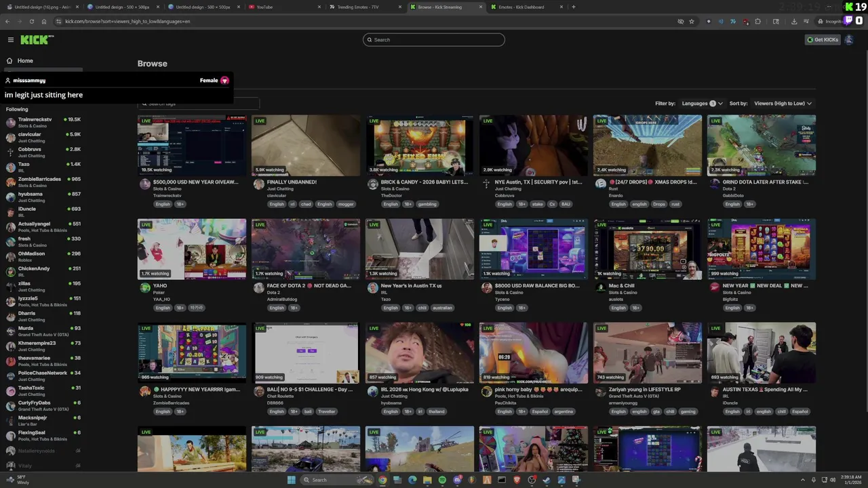Open clavicular channel in the sidebar

[x=43, y=138]
